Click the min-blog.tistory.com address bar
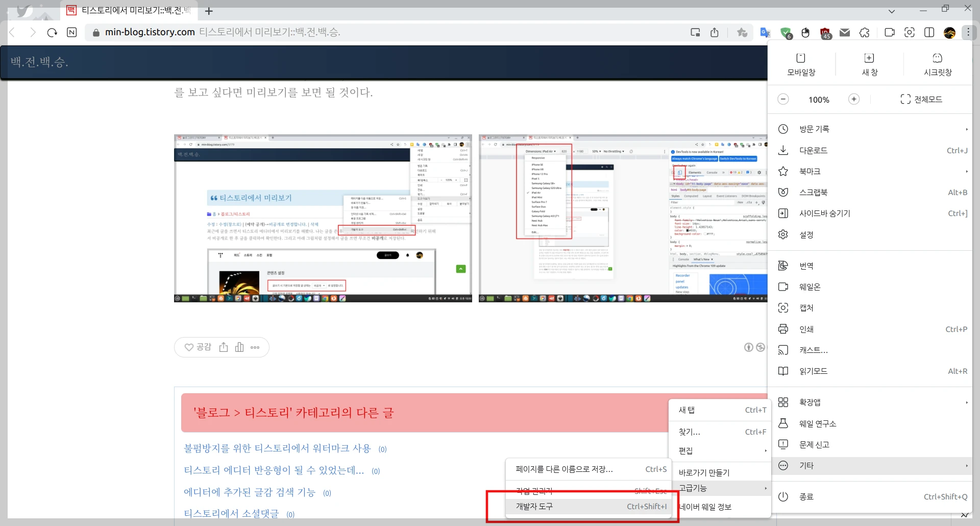The image size is (980, 526). click(151, 32)
